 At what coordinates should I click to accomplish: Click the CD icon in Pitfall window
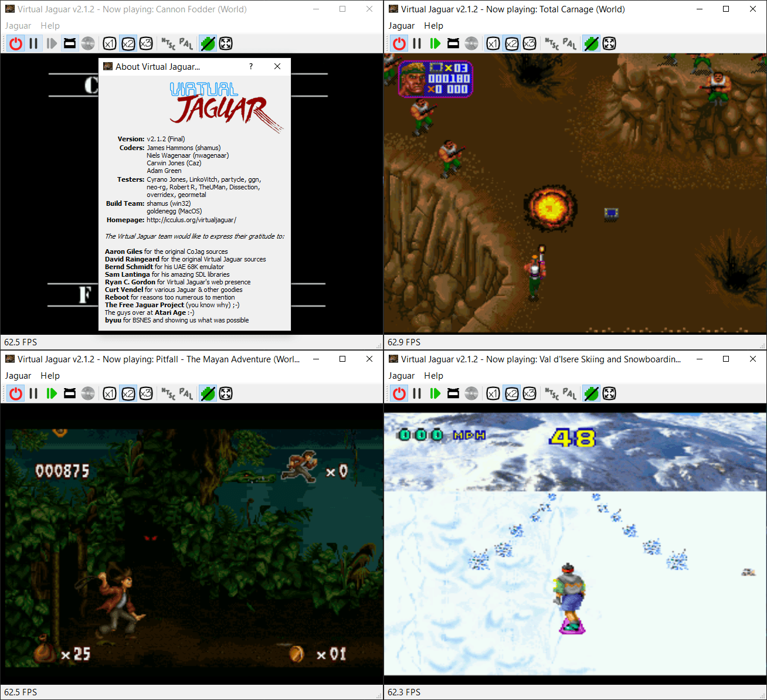[88, 393]
